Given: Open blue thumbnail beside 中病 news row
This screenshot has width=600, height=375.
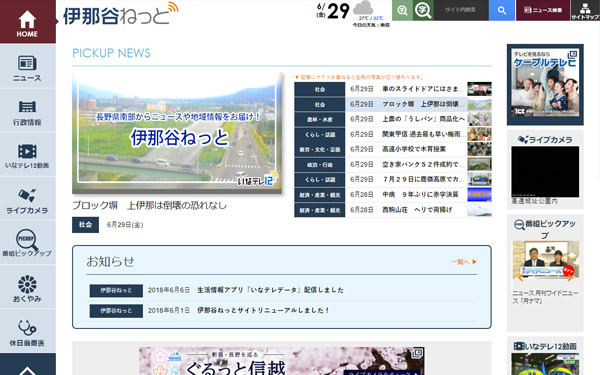Looking at the screenshot, I should click(479, 195).
